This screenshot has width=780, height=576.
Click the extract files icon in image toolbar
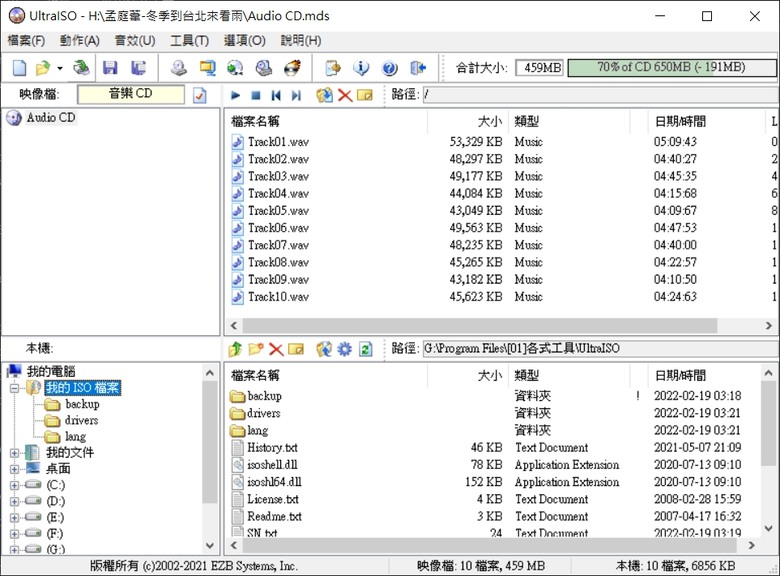[324, 95]
